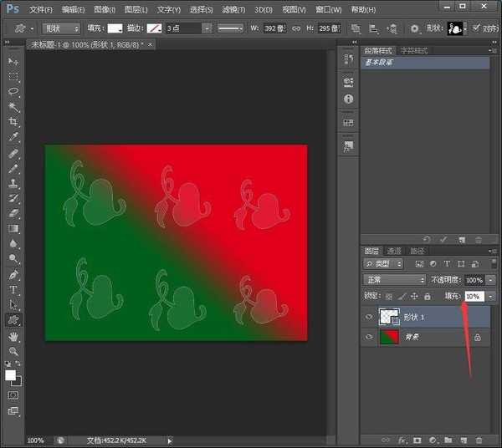The image size is (502, 448).
Task: Open the 正常 blend mode dropdown
Action: tap(394, 280)
